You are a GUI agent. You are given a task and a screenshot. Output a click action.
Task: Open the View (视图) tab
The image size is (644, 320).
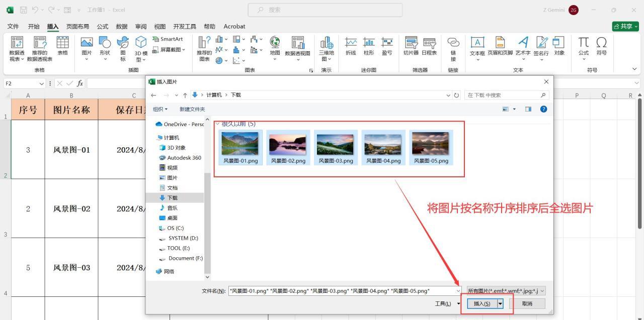160,27
